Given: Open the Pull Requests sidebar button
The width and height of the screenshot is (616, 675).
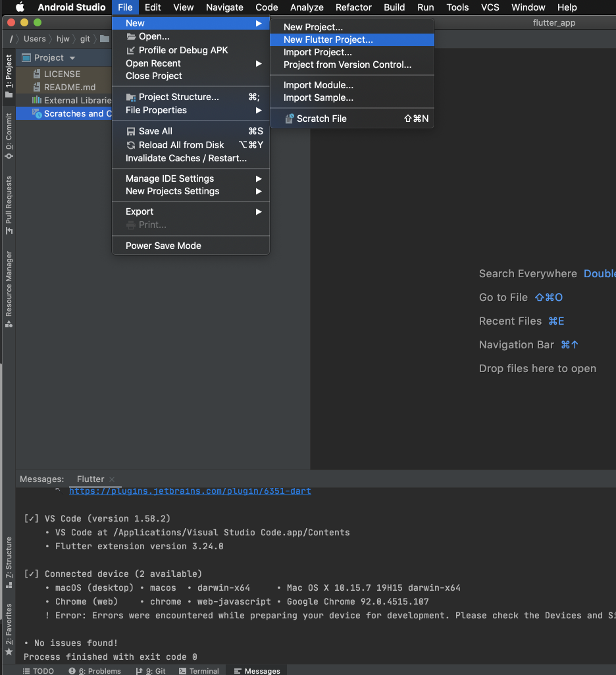Looking at the screenshot, I should [x=9, y=205].
